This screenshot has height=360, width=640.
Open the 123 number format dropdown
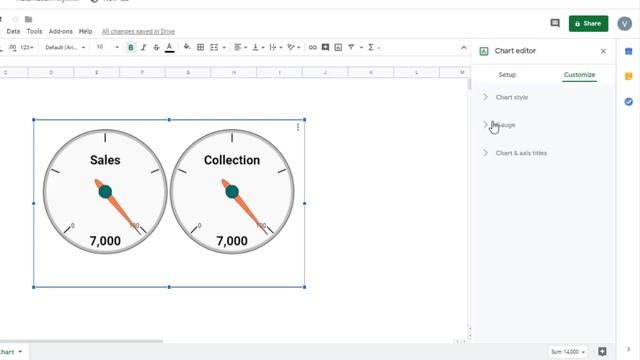coord(27,47)
